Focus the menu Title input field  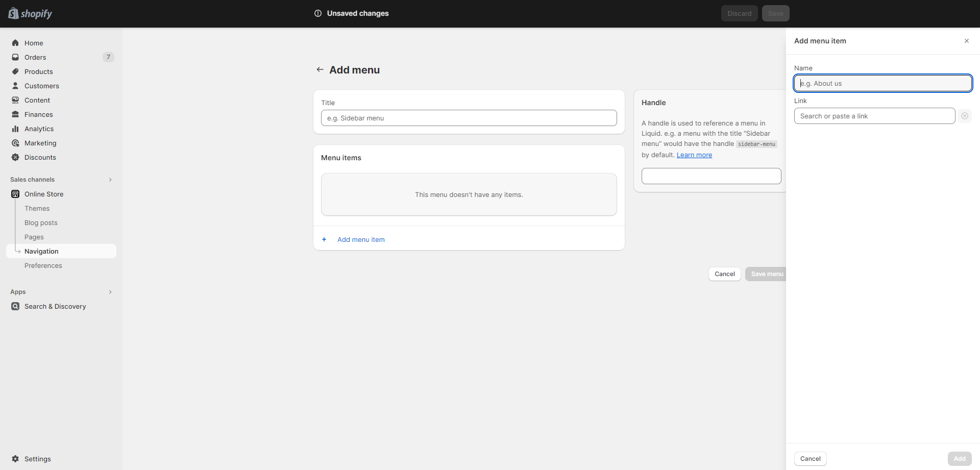[x=469, y=118]
